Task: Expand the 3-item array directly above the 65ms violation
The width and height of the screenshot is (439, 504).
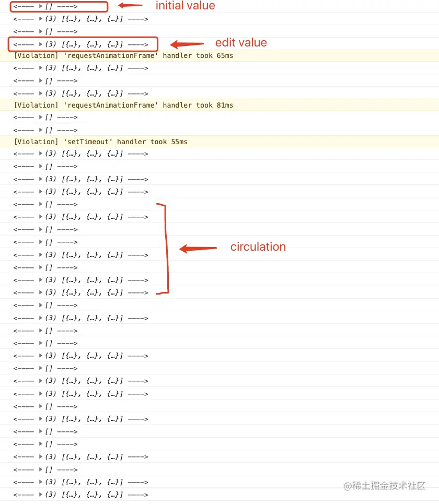Action: [41, 44]
